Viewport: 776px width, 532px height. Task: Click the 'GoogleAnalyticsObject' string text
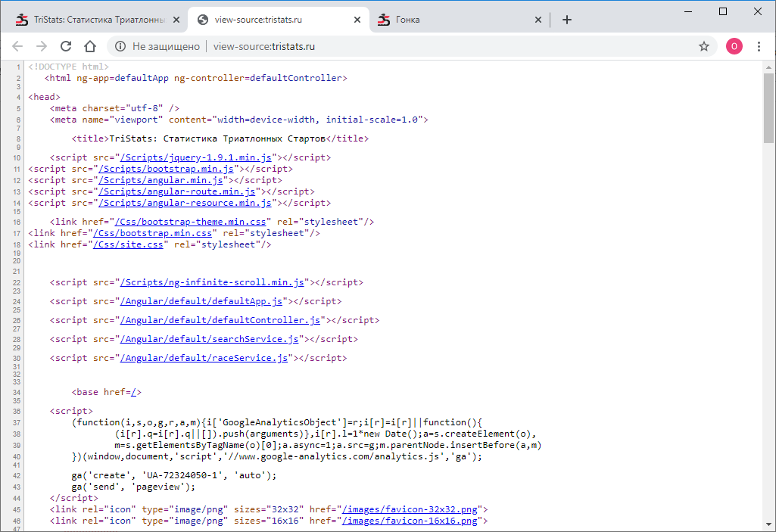[x=279, y=422]
